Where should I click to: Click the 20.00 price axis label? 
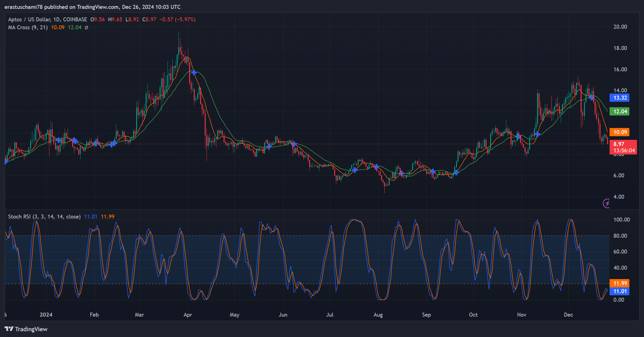pyautogui.click(x=620, y=27)
